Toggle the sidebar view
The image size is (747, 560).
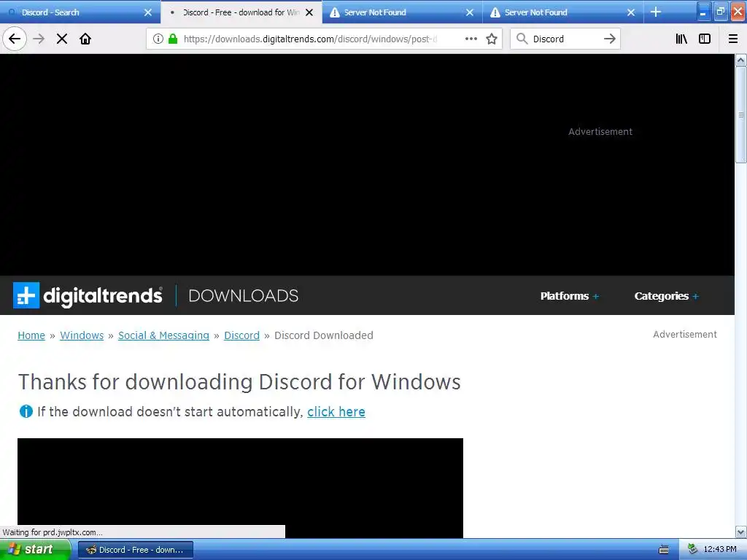tap(705, 39)
